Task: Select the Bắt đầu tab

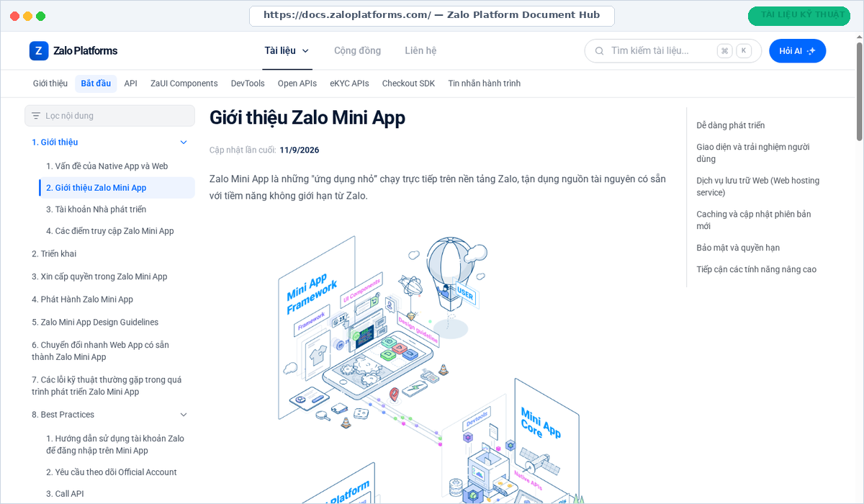Action: 96,84
